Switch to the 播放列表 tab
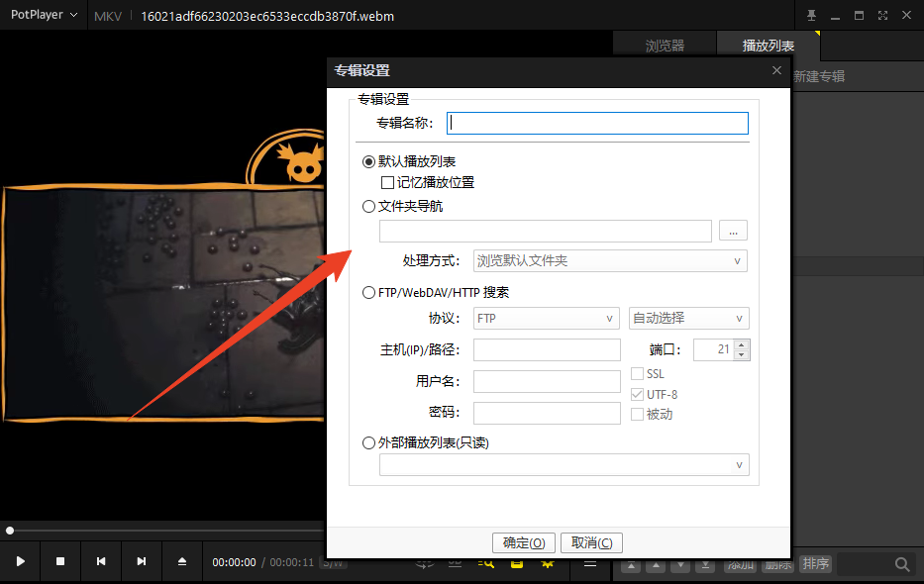Screen dimensions: 924x584 [769, 46]
